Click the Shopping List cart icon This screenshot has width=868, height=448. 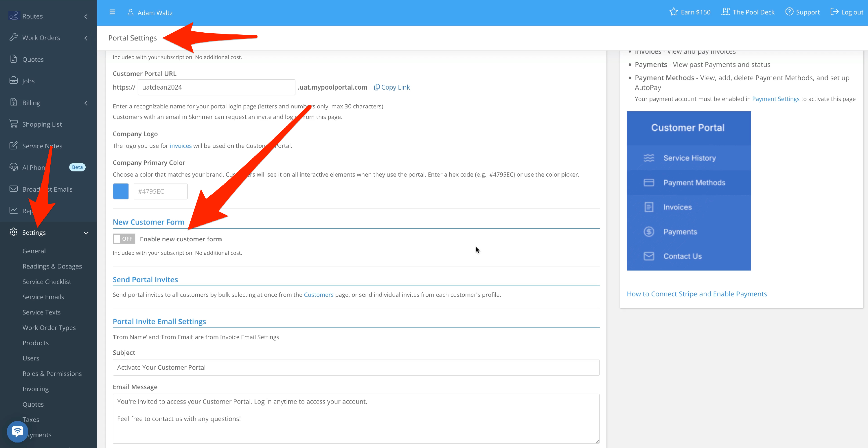14,124
